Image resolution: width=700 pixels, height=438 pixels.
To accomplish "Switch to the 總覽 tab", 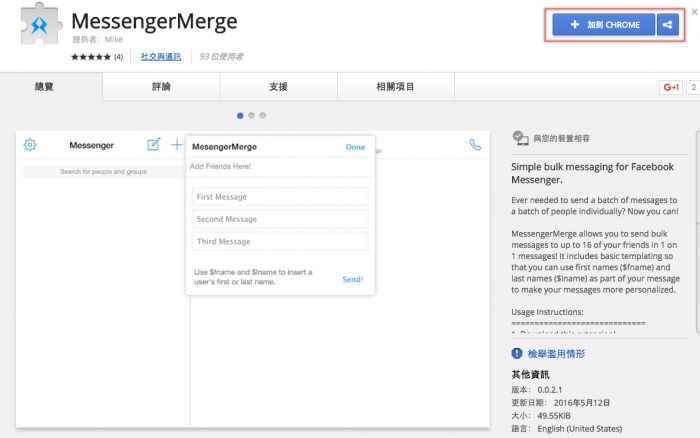I will pos(44,87).
